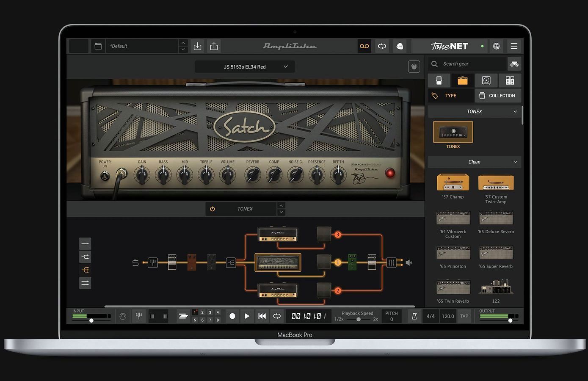588x381 pixels.
Task: Open the JS 5153s EL34 Red dropdown
Action: (x=245, y=67)
